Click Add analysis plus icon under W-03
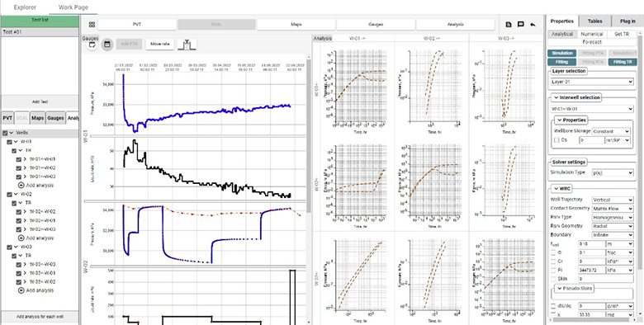644x325 pixels. tap(21, 290)
